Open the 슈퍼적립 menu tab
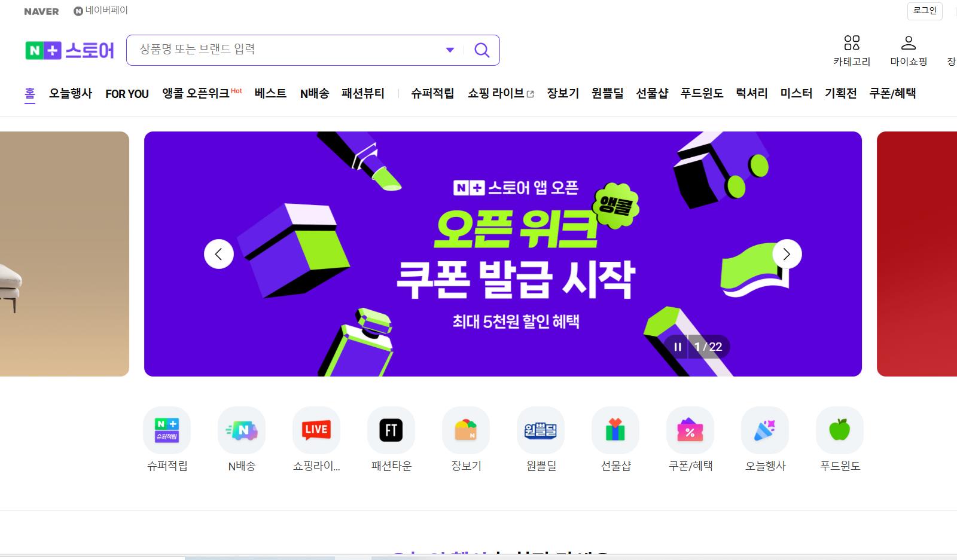Viewport: 957px width, 560px height. pos(432,93)
